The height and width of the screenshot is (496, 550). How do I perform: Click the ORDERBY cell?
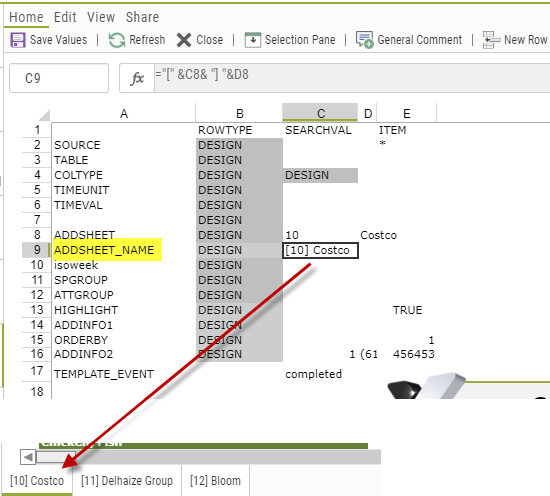(123, 340)
